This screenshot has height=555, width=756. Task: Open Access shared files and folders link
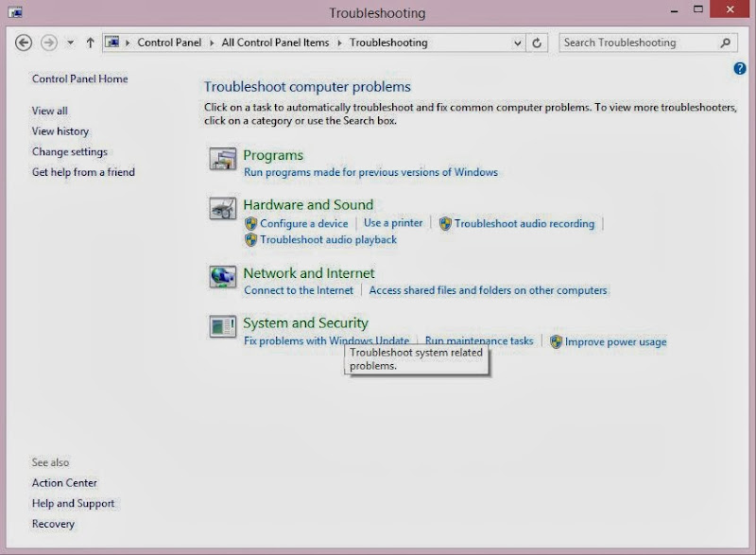[488, 290]
